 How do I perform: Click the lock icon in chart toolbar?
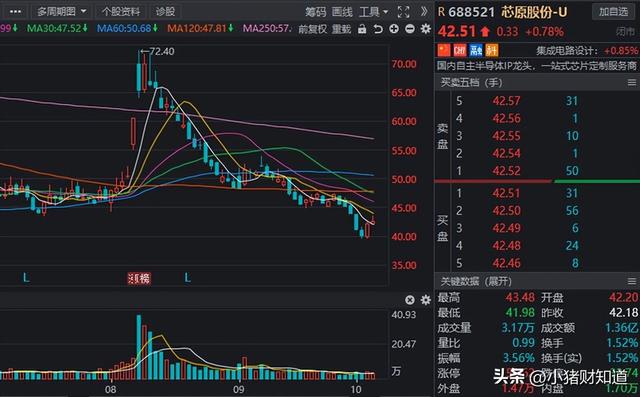(362, 29)
